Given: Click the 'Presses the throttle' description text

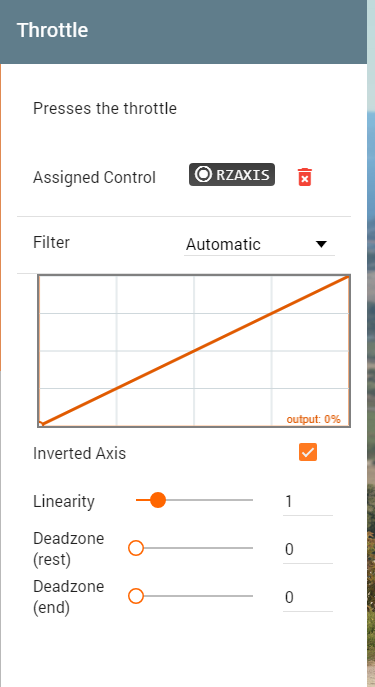Looking at the screenshot, I should [105, 109].
